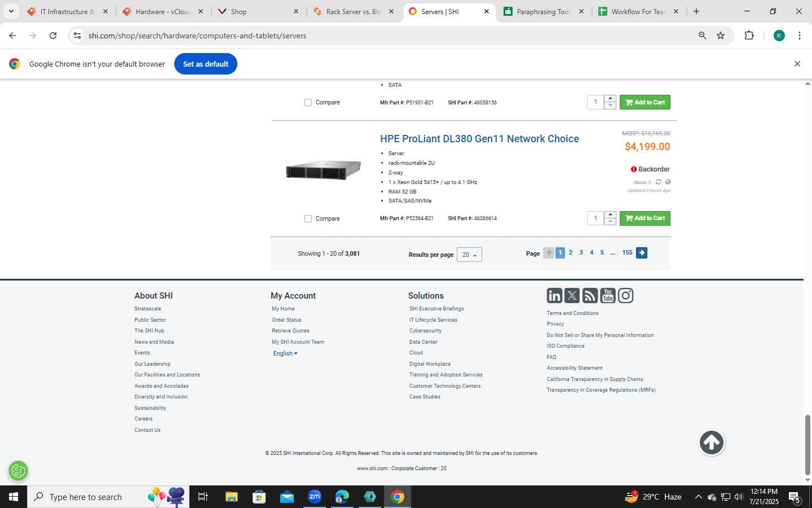Open HPE ProLiant DL380 Gen11 Network Choice
This screenshot has width=812, height=508.
point(479,139)
